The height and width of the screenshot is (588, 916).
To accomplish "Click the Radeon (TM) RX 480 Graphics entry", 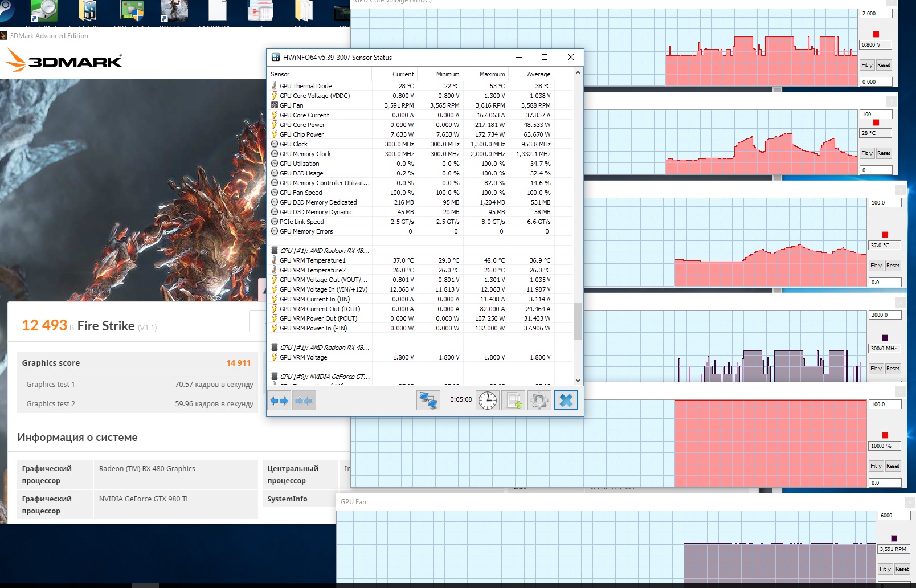I will [147, 469].
